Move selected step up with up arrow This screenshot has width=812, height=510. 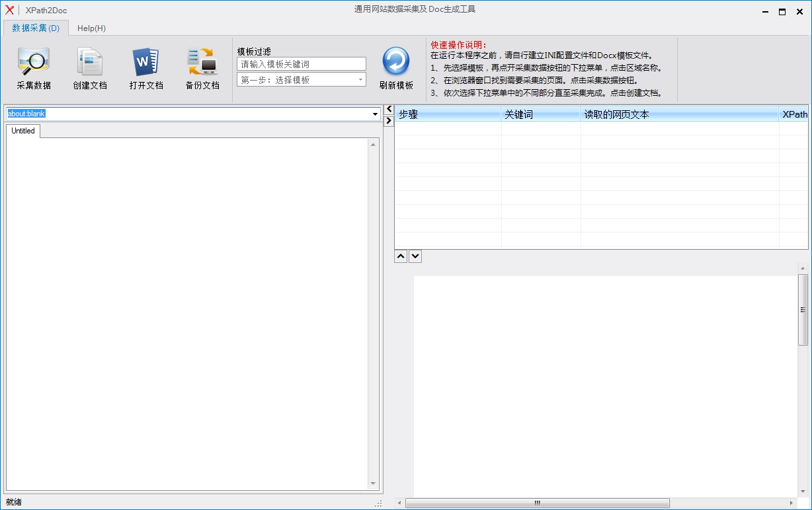(400, 256)
